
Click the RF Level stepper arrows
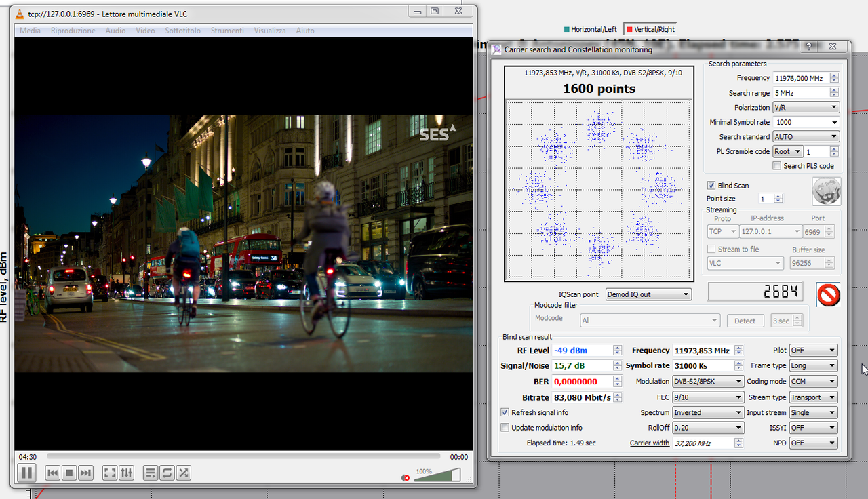tap(617, 351)
